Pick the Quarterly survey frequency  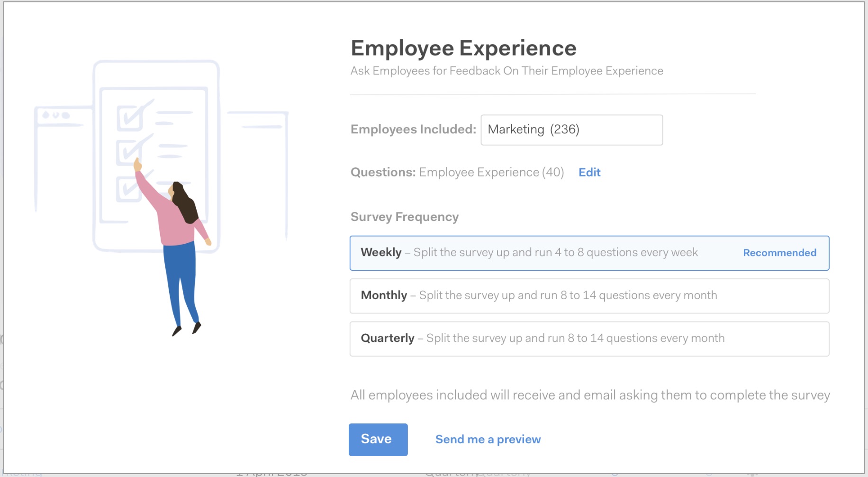coord(589,339)
